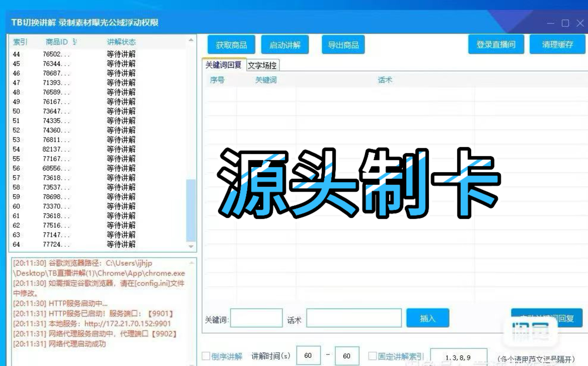
Task: Click the log panel scroll-up arrow
Action: 192,263
